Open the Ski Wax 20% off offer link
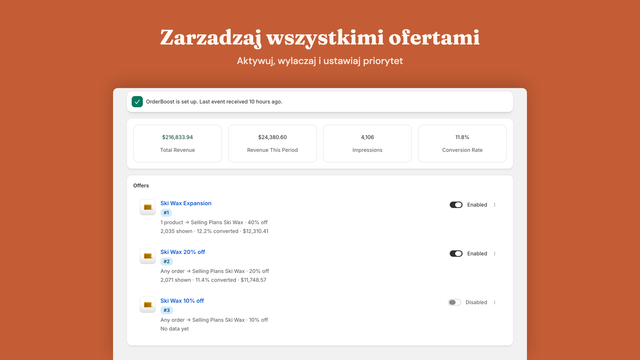This screenshot has width=640, height=360. pos(182,252)
